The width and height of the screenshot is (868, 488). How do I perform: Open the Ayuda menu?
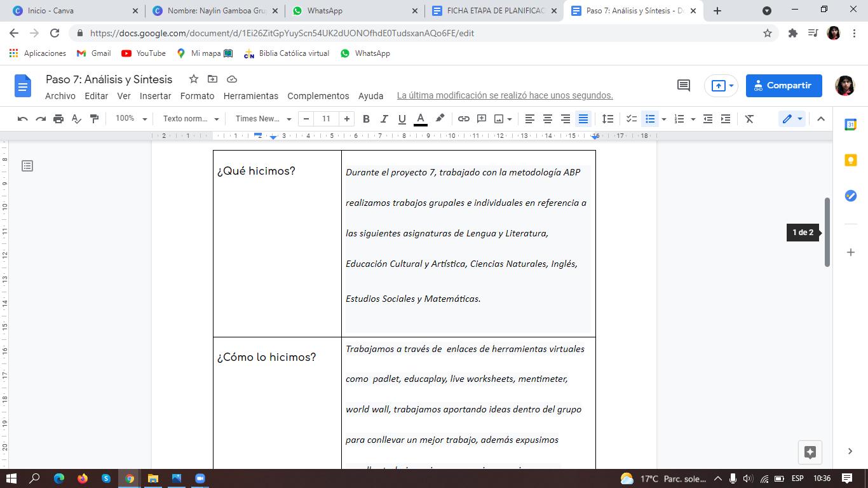pyautogui.click(x=371, y=96)
